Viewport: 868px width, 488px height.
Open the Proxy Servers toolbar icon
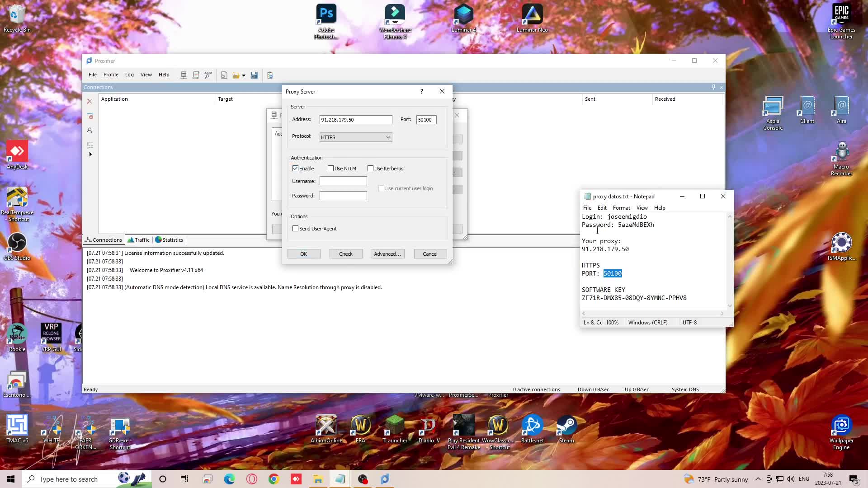click(184, 75)
